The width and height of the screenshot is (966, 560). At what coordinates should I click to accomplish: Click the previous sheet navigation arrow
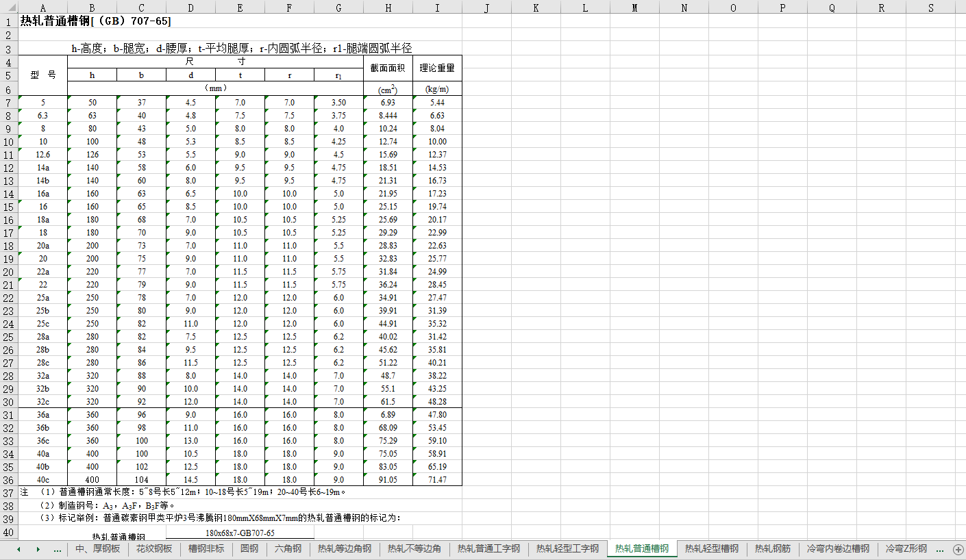click(x=18, y=549)
